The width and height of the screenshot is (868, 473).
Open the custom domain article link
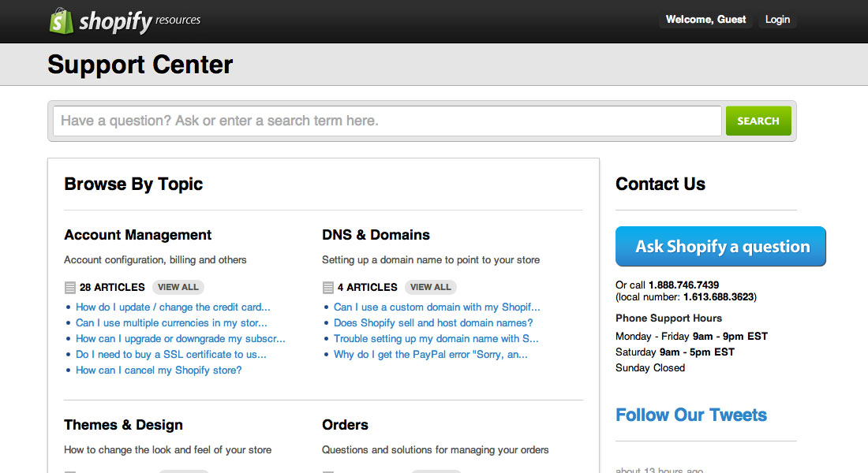(x=436, y=307)
